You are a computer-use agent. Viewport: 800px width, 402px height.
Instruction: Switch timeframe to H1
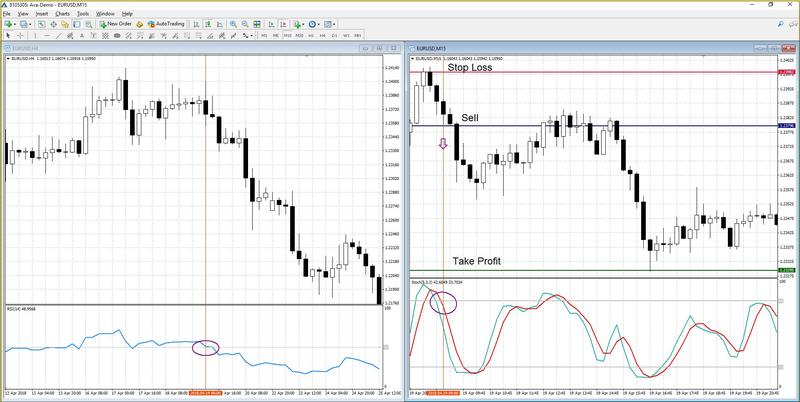click(x=311, y=36)
